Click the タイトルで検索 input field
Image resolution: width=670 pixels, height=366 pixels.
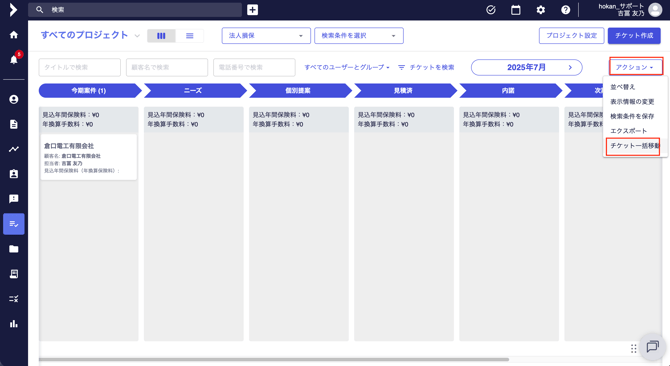pos(79,67)
